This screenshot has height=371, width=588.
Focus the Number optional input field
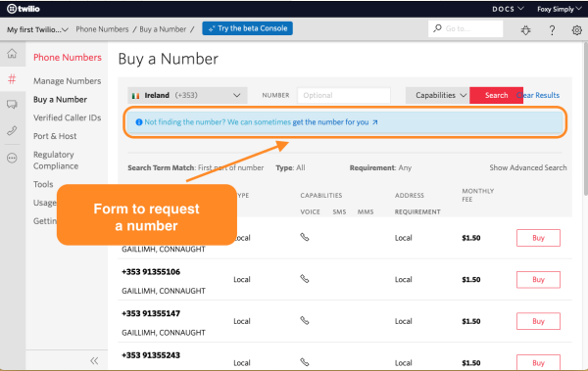(x=344, y=95)
